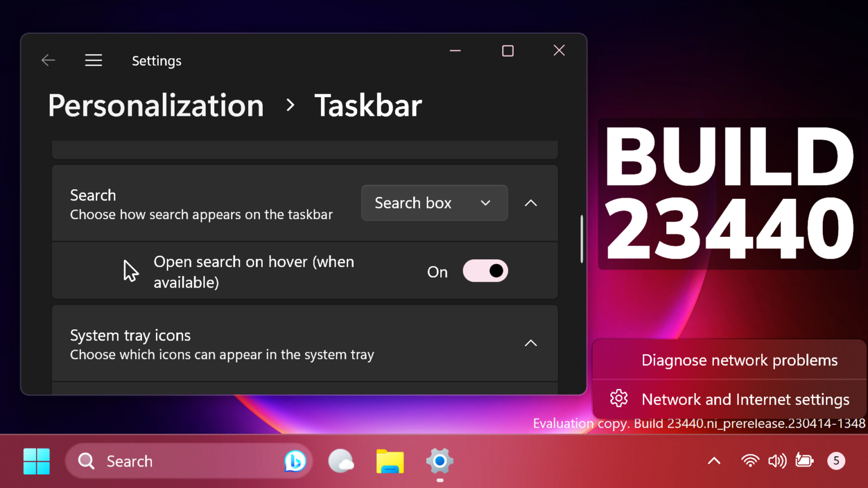The image size is (868, 488).
Task: Open the volume icon in the system tray
Action: [778, 461]
